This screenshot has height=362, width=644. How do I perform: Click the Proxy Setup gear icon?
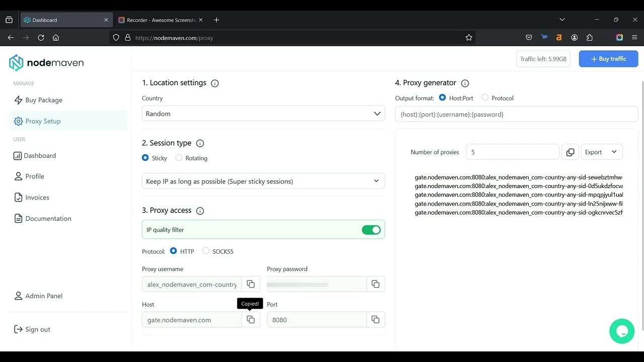click(x=18, y=121)
